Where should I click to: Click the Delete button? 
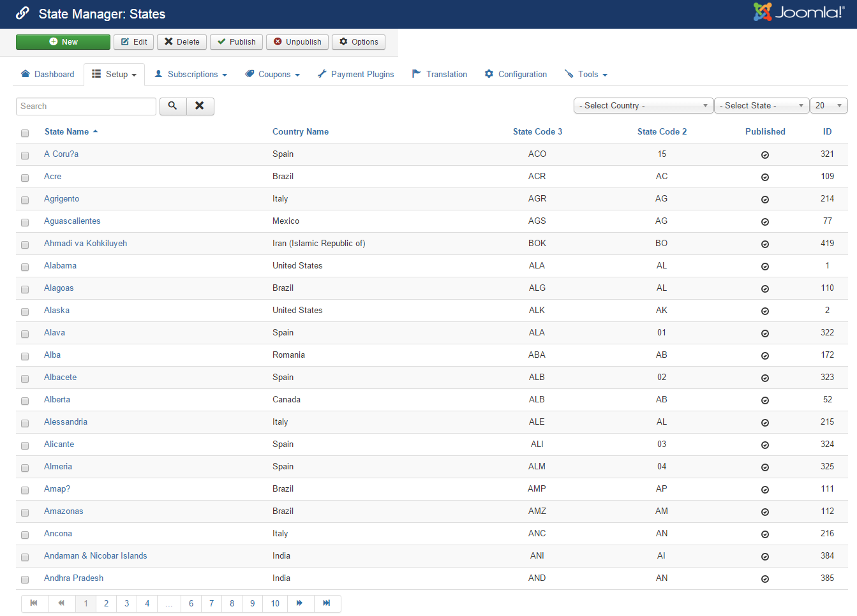[182, 42]
